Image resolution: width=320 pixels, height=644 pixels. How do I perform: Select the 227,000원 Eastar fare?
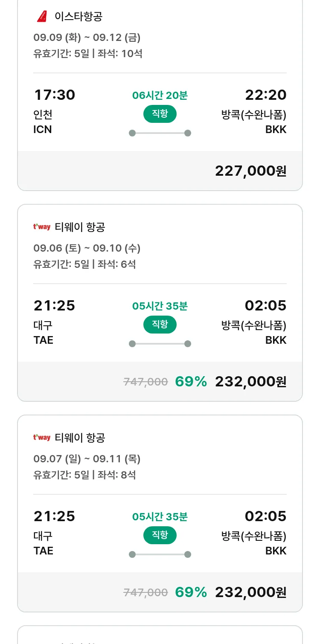tap(250, 171)
